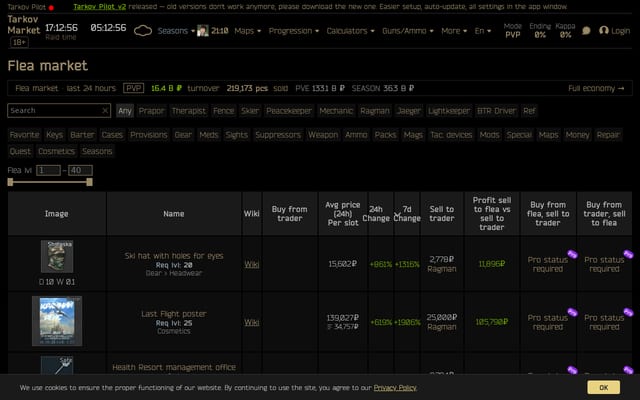Click Pro badge in Ski hat flea-to-trader cell
The height and width of the screenshot is (400, 640).
tap(572, 254)
